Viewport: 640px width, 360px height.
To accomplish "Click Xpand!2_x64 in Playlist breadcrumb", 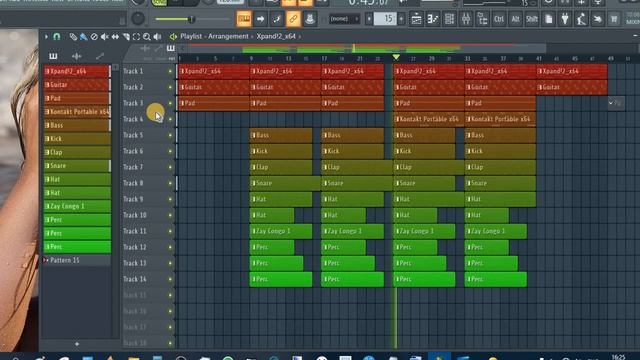I will pyautogui.click(x=276, y=36).
